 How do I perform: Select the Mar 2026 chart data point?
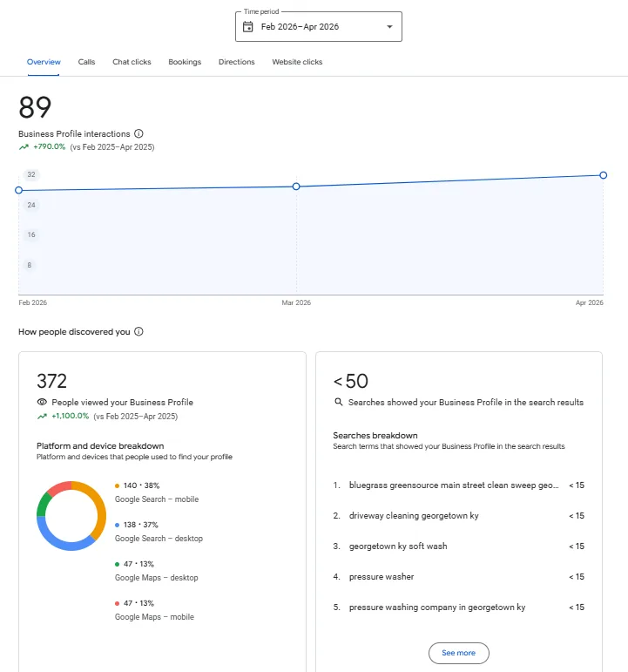296,187
